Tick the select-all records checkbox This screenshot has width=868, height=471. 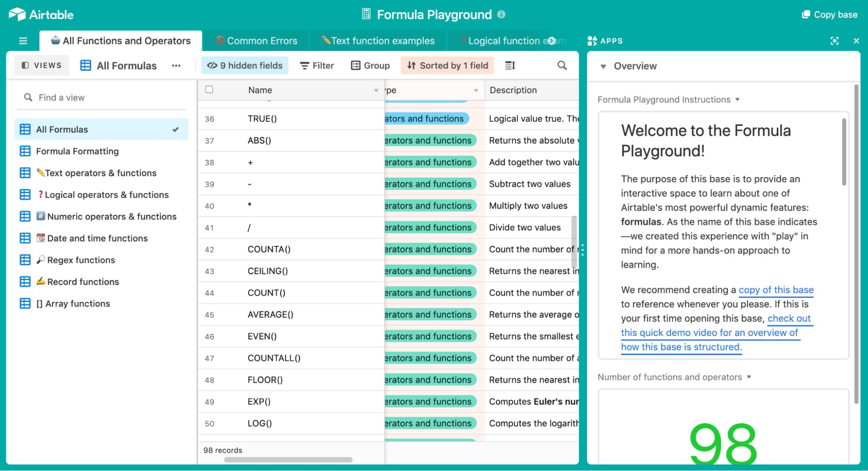(x=209, y=89)
